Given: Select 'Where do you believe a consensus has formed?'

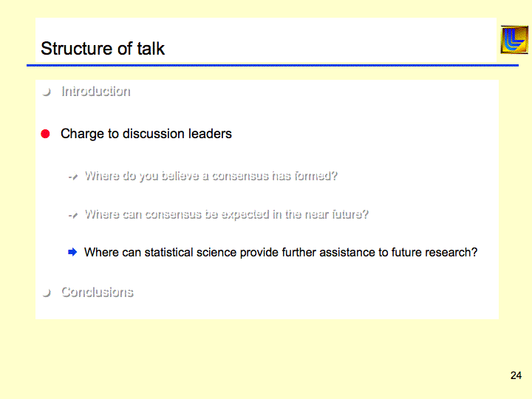Looking at the screenshot, I should coord(211,176).
